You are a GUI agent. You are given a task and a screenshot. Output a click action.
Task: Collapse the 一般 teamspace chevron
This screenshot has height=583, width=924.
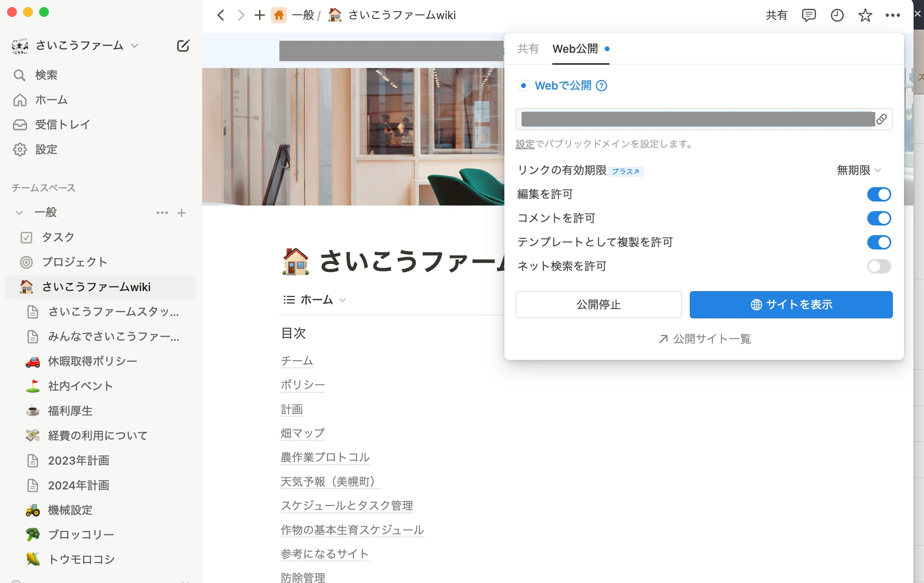[19, 213]
